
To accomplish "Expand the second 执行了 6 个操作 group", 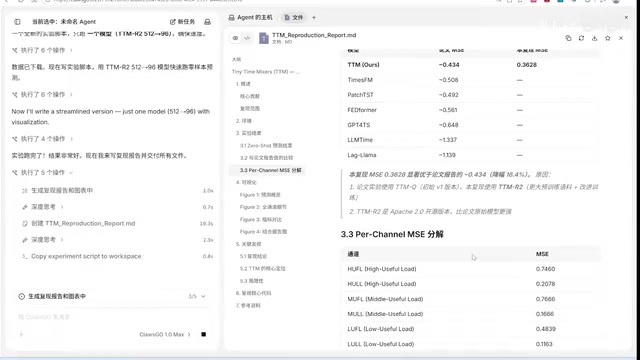I will 42,94.
